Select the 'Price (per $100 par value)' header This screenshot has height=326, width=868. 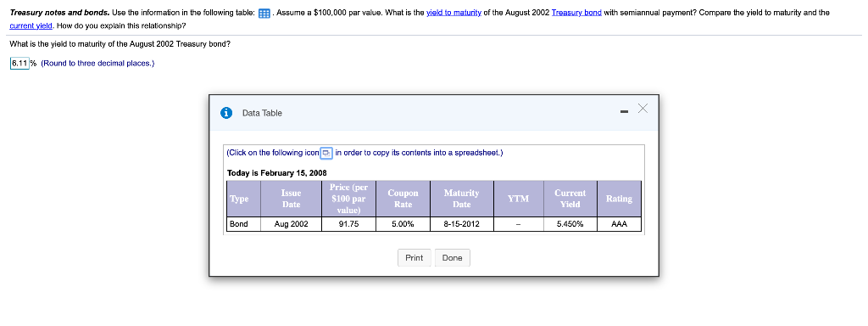tap(348, 199)
